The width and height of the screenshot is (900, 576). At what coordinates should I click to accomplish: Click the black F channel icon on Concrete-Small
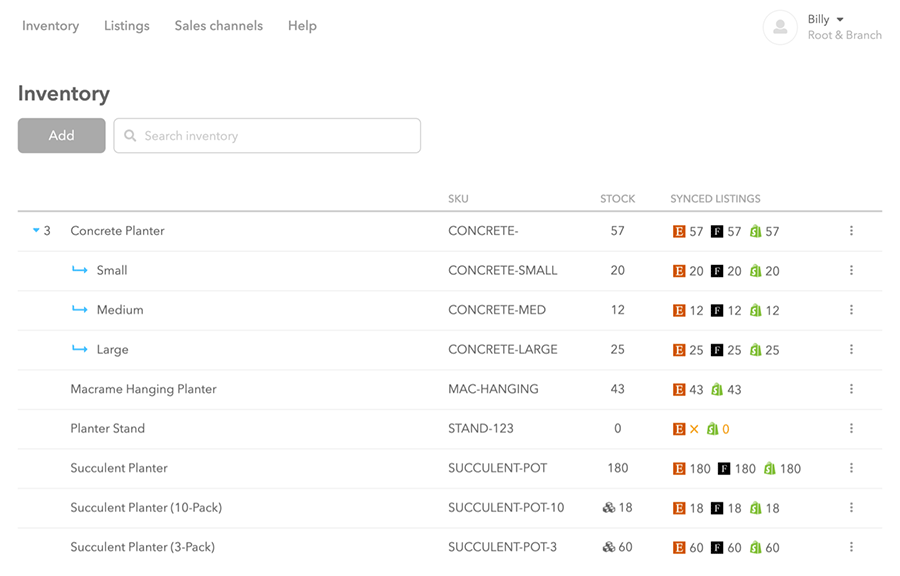(x=717, y=271)
